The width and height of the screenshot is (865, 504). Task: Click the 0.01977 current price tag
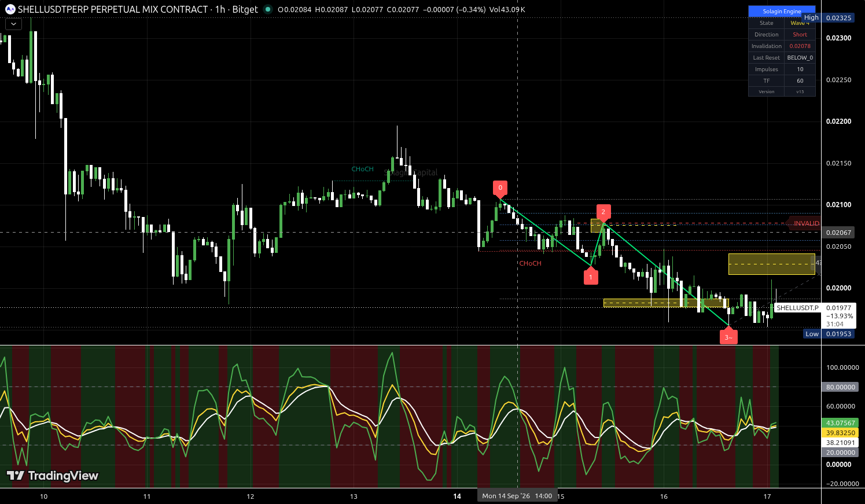tap(838, 308)
